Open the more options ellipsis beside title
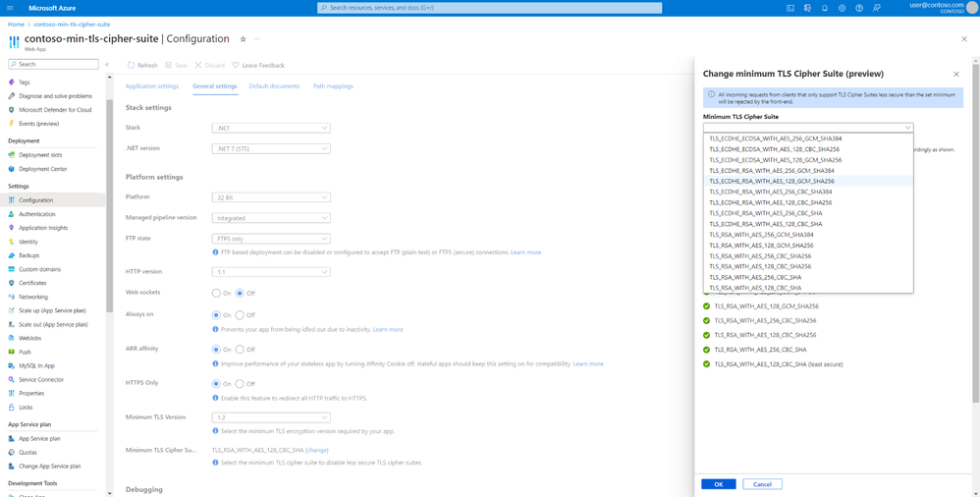The height and width of the screenshot is (497, 980). [x=256, y=38]
